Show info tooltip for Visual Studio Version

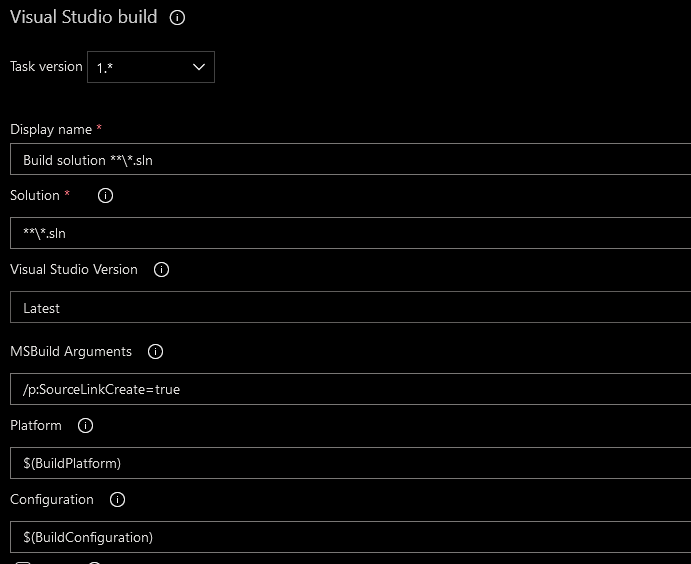(161, 270)
